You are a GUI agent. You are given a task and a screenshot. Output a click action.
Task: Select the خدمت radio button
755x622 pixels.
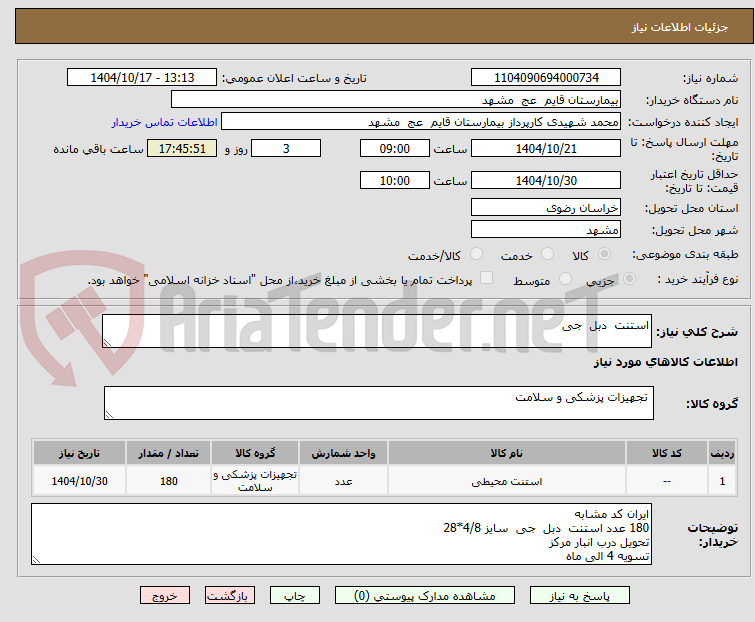pyautogui.click(x=547, y=254)
